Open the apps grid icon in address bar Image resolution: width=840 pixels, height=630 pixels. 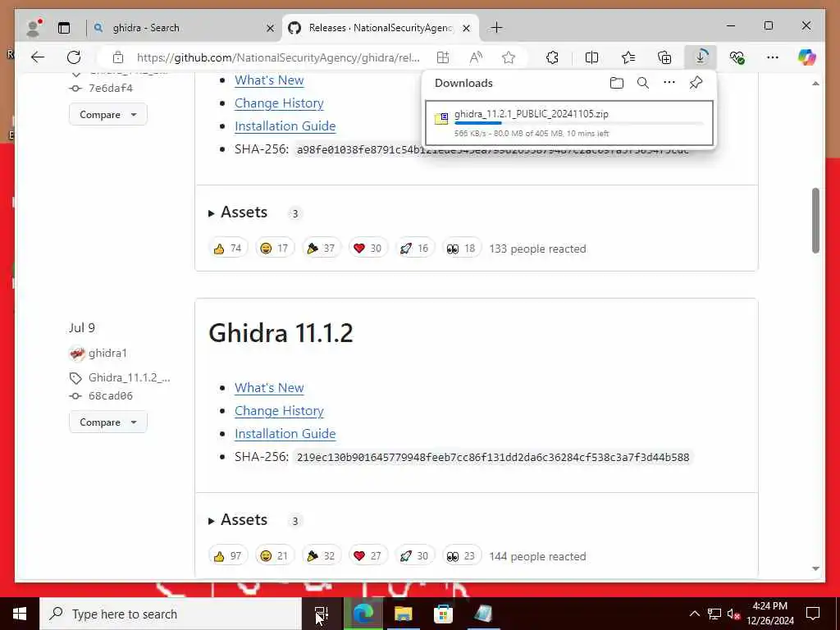pos(442,57)
